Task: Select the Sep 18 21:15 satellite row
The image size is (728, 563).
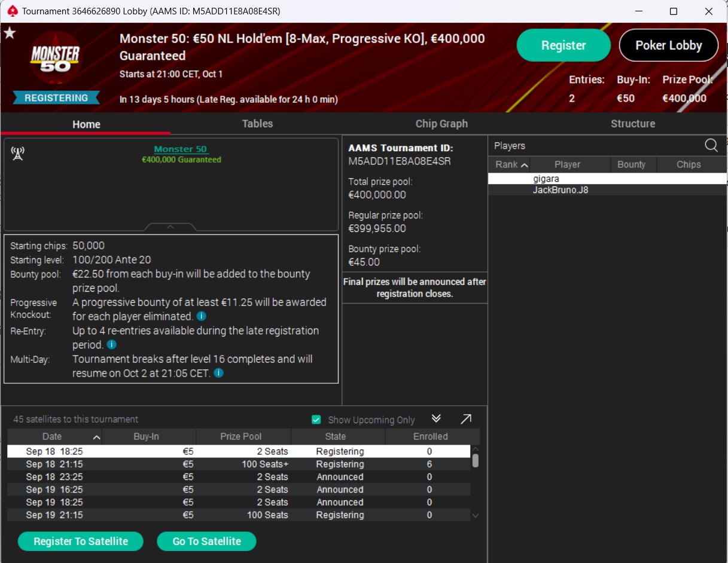Action: pos(239,464)
